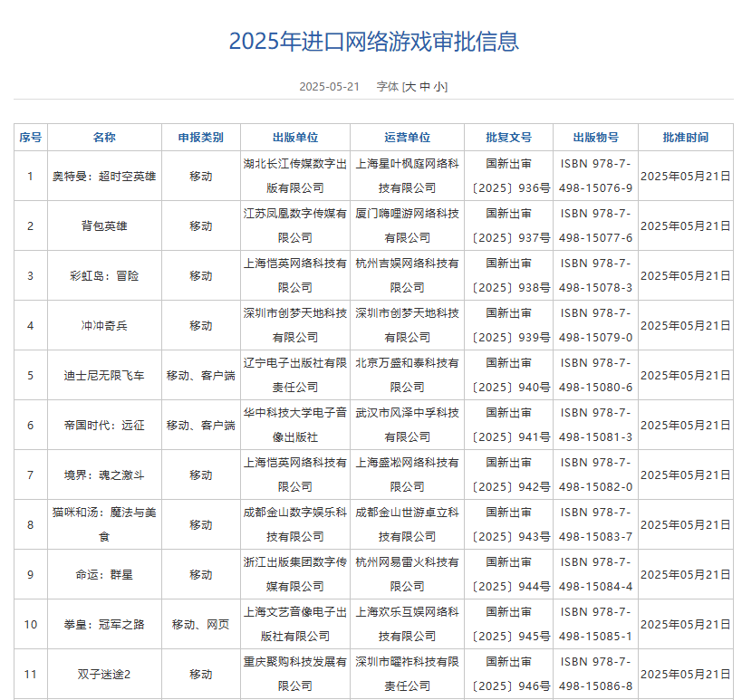The width and height of the screenshot is (742, 700).
Task: Click publisher 重庆聚购科技发展有限公司
Action: 294,674
